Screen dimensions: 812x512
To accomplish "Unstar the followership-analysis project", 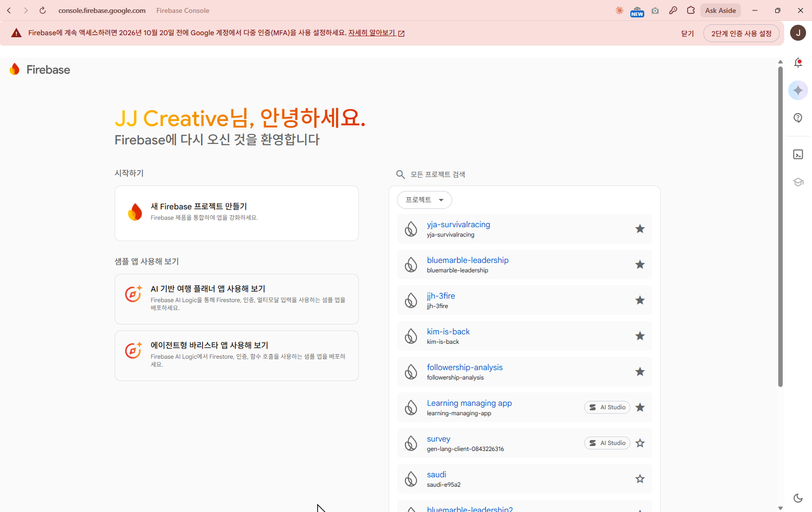I will pyautogui.click(x=640, y=372).
